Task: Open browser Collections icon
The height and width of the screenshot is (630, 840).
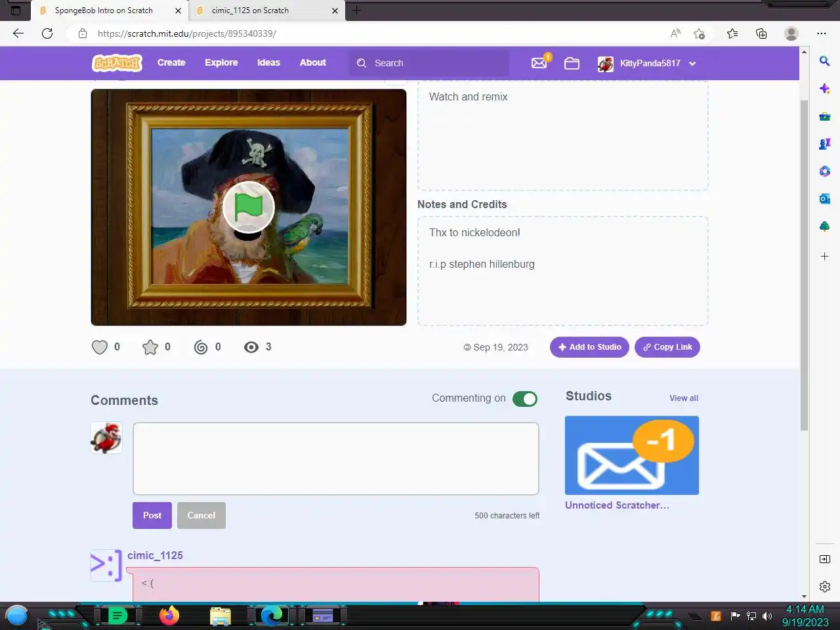Action: coord(761,33)
